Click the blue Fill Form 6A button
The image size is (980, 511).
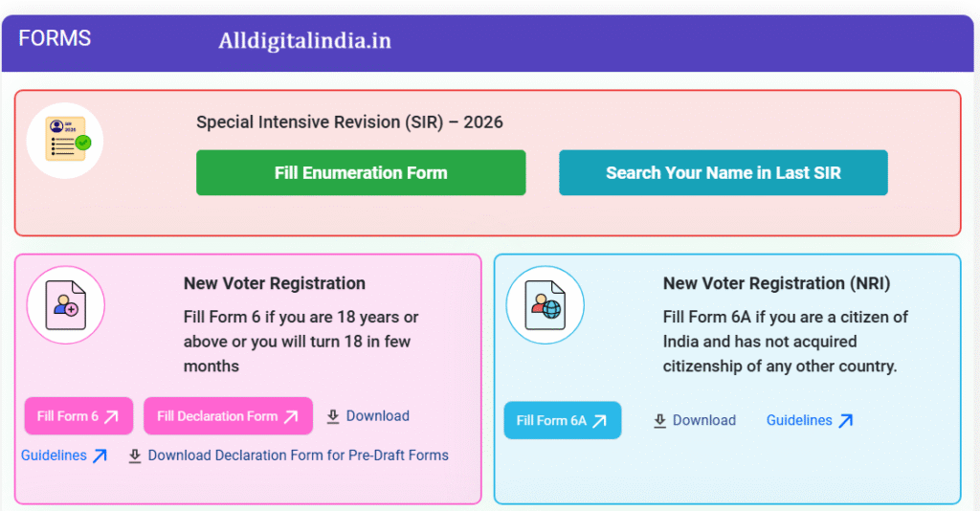562,421
